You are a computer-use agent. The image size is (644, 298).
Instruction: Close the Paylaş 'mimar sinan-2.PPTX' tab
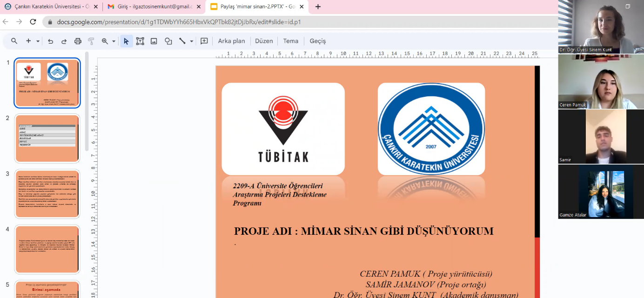302,7
